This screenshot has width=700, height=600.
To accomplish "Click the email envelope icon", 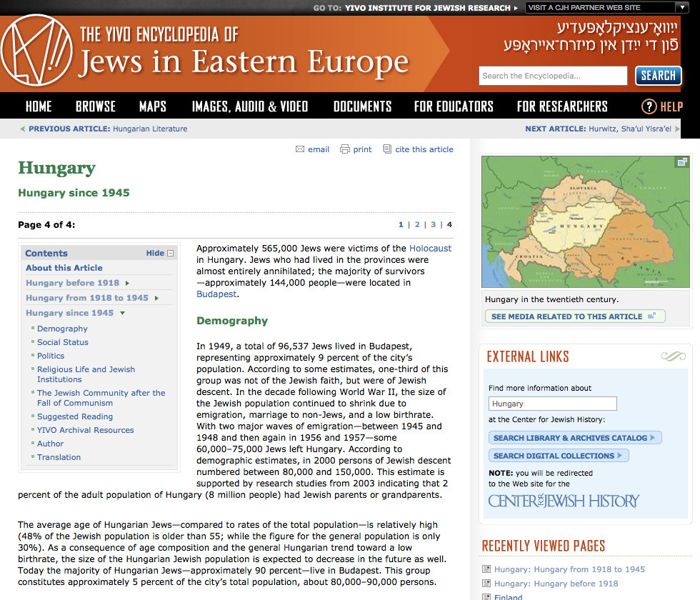I will [x=301, y=149].
